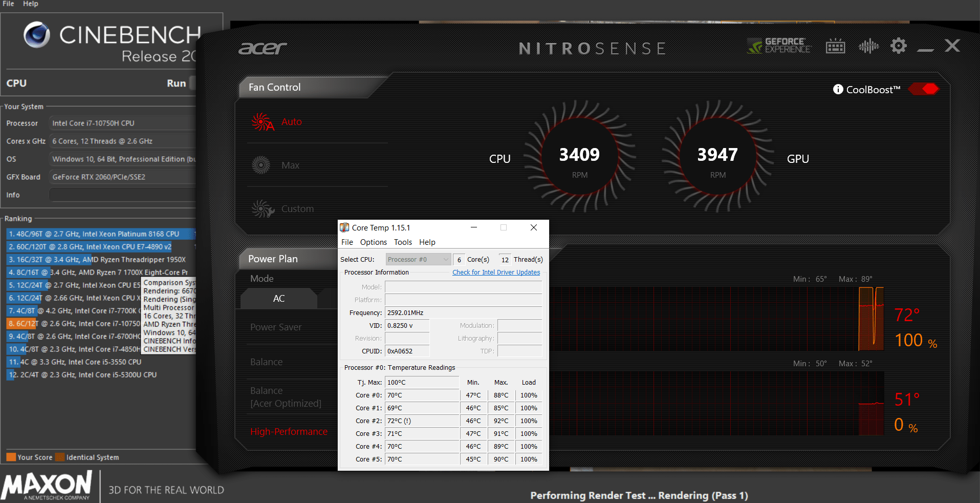Open keyboard backlight settings icon in NitroSense
The width and height of the screenshot is (980, 503).
[x=835, y=46]
